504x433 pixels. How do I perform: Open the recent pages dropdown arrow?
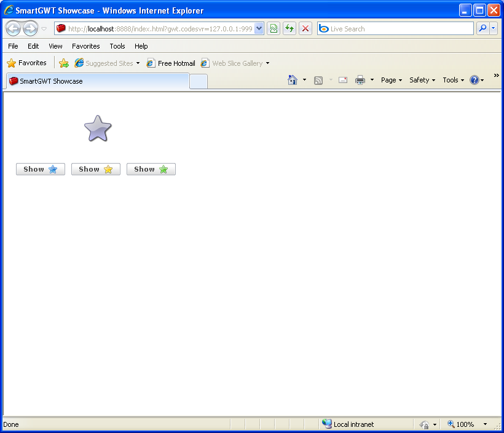click(x=44, y=29)
